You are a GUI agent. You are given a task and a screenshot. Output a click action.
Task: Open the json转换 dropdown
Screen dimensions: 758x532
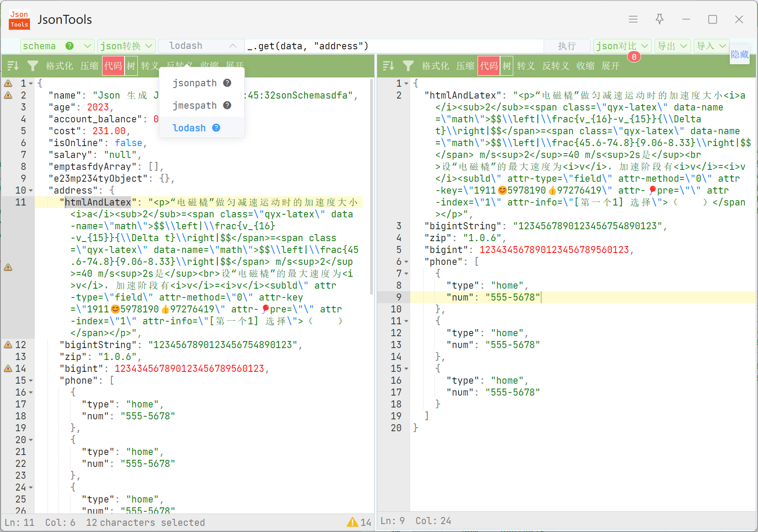tap(126, 46)
